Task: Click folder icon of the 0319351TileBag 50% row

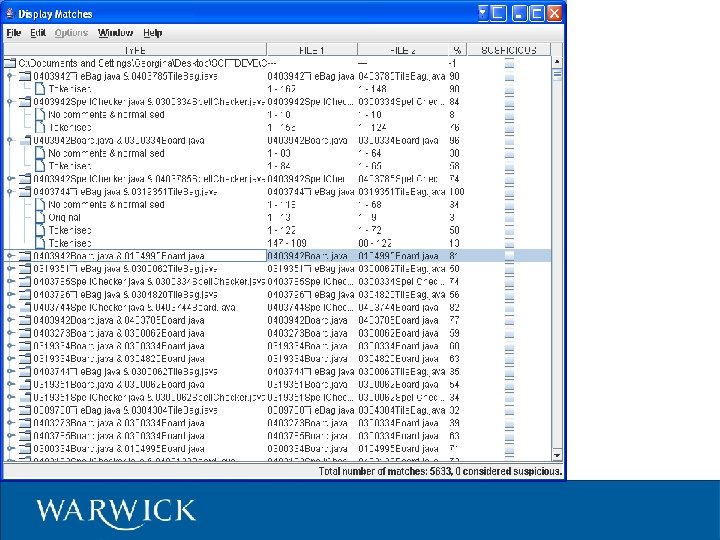Action: 25,269
